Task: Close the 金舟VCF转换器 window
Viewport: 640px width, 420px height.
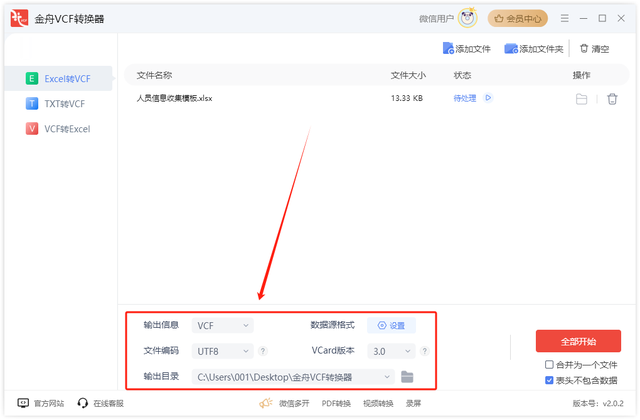Action: point(621,18)
